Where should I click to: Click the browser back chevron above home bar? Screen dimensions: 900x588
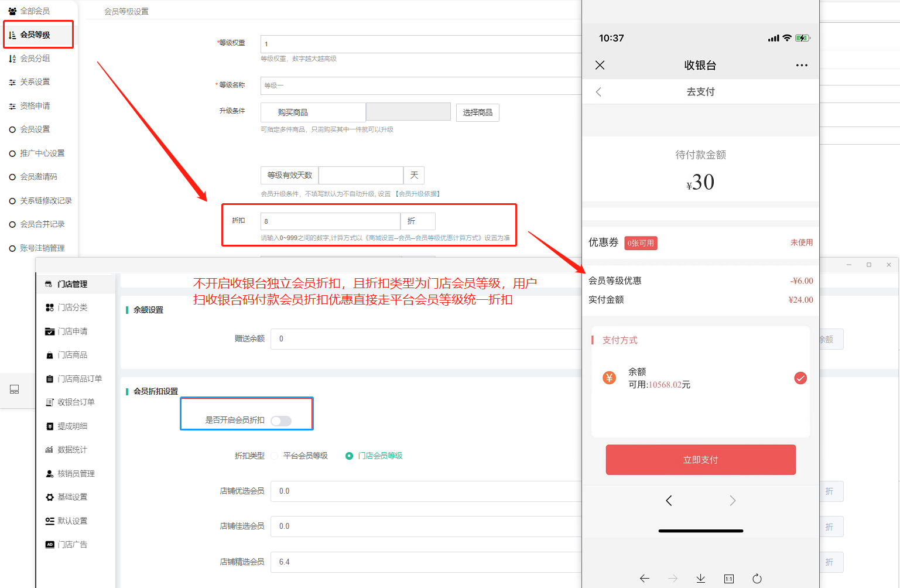669,500
